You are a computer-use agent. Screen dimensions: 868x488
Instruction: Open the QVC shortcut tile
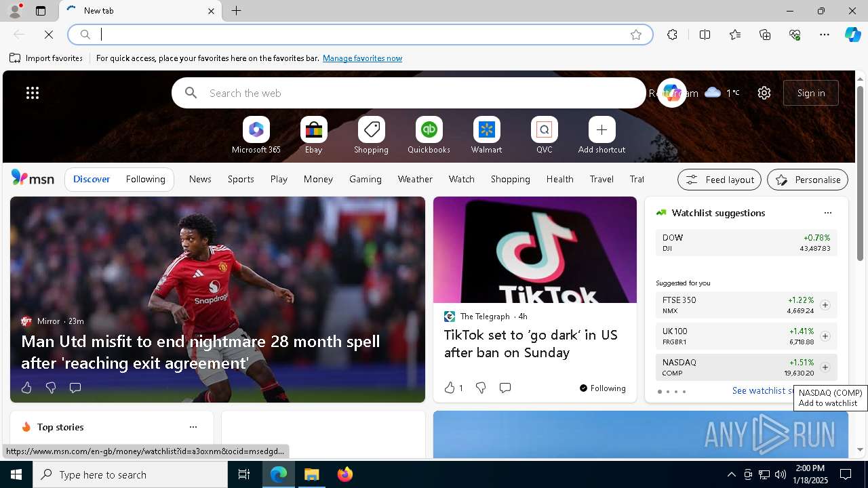pyautogui.click(x=545, y=136)
